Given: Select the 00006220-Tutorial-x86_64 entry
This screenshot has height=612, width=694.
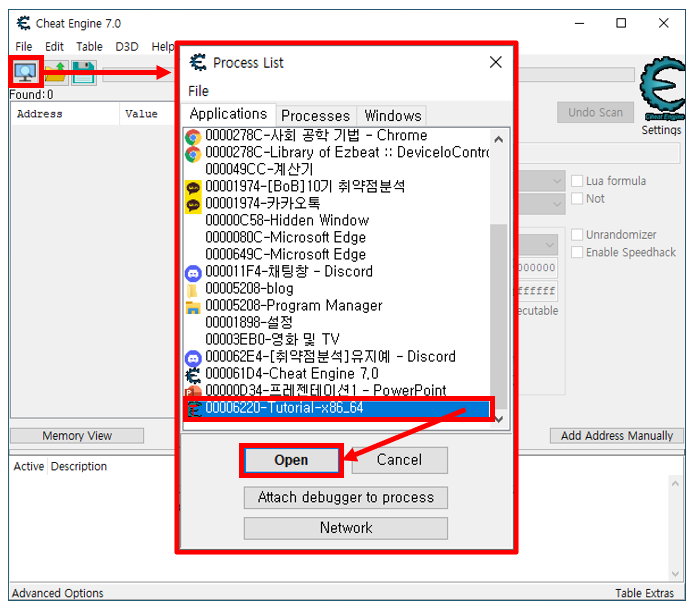Looking at the screenshot, I should [x=338, y=408].
